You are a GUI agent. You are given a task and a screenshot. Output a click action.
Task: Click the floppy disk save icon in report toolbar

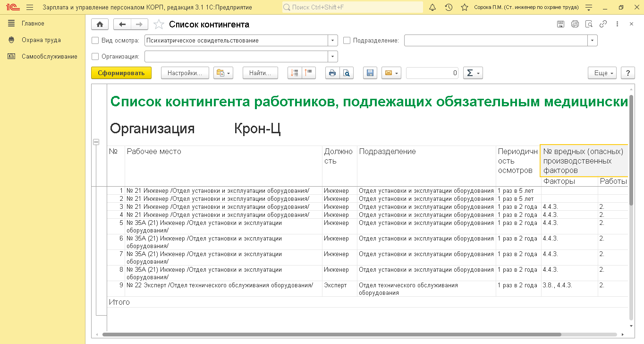(x=370, y=73)
